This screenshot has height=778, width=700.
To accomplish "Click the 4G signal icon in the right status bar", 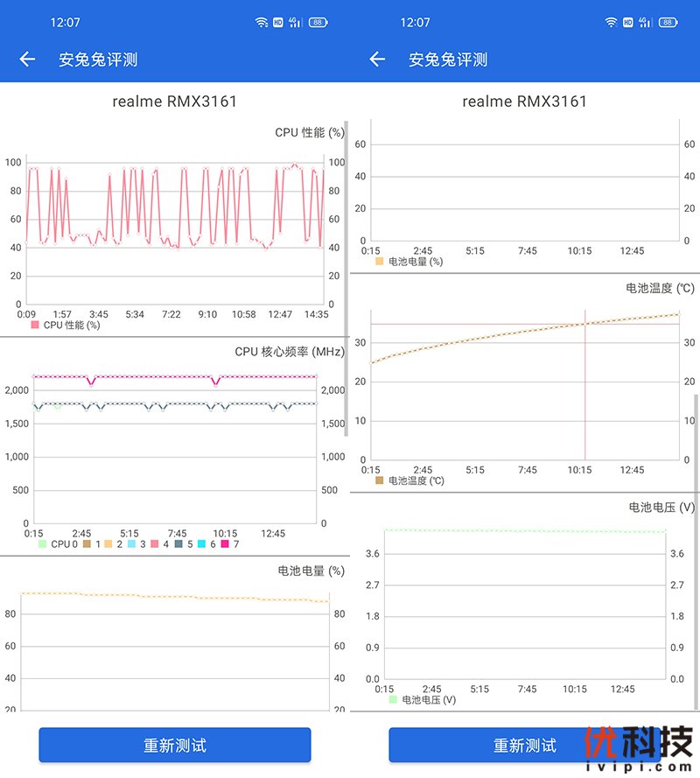I will (645, 22).
